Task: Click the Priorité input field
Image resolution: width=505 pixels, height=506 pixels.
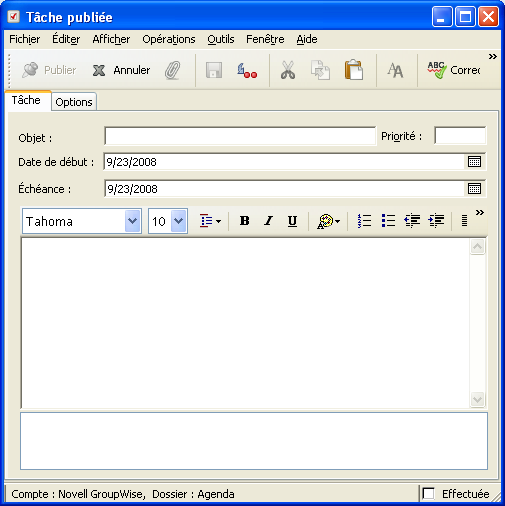Action: point(460,136)
